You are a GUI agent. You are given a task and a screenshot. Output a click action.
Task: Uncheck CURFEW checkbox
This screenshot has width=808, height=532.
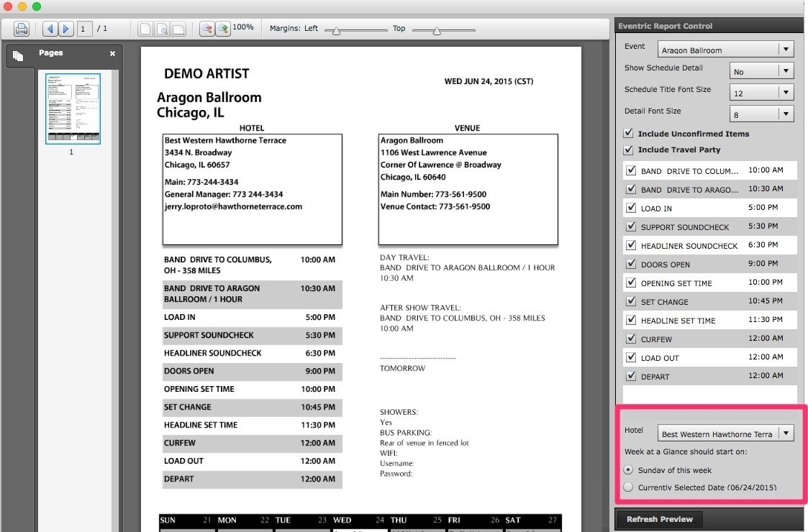[x=631, y=339]
